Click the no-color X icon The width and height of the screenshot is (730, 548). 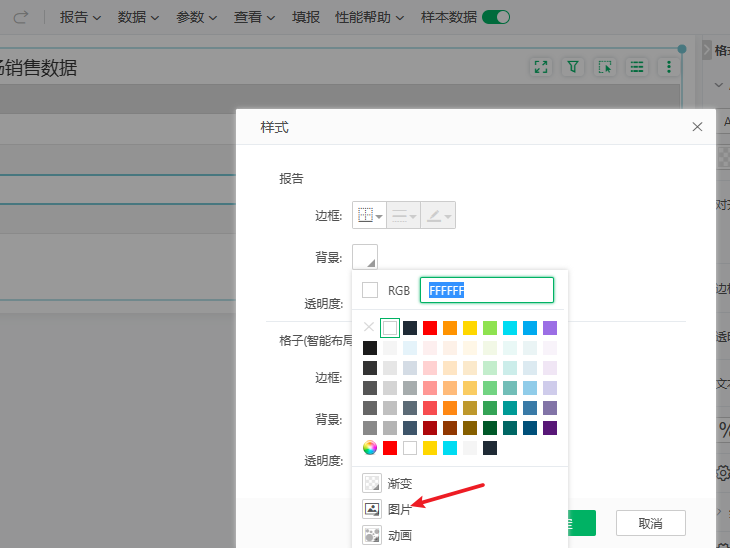[369, 328]
